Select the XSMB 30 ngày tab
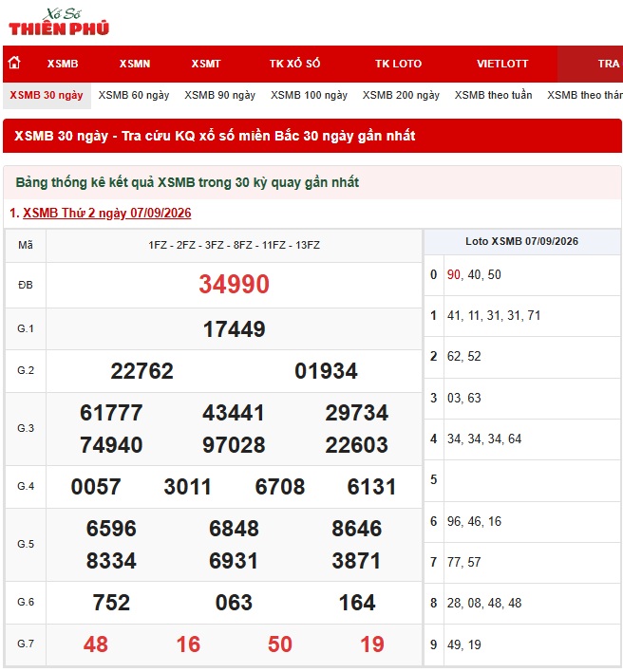Viewport: 623px width, 672px height. click(47, 95)
